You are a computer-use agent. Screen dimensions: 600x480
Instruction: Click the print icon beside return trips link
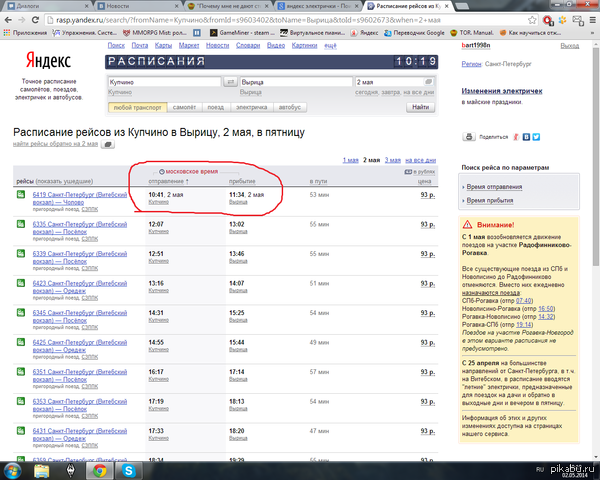[x=108, y=144]
